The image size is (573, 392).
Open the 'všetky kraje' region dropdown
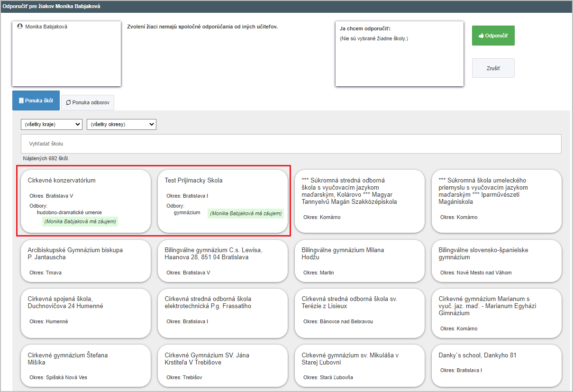pos(52,124)
